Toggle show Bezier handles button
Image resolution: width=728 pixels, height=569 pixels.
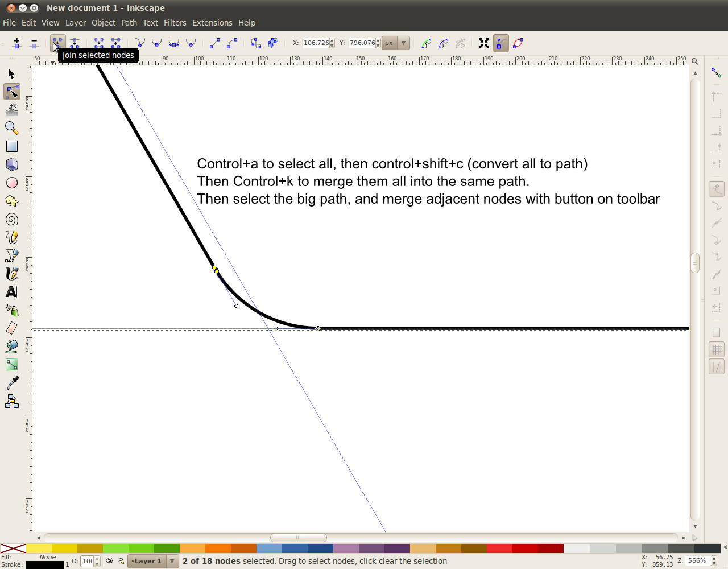(x=500, y=43)
